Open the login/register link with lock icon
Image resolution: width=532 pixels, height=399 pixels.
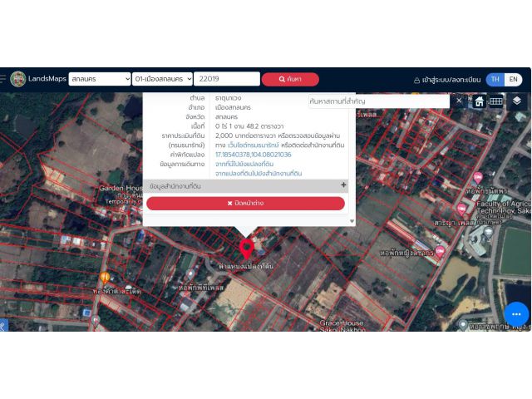point(447,80)
